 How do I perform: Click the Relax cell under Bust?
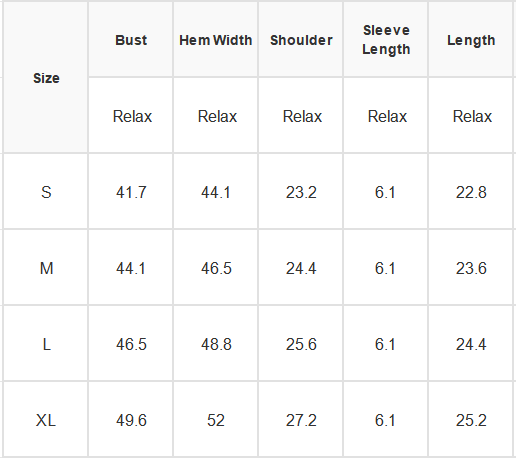pos(131,116)
